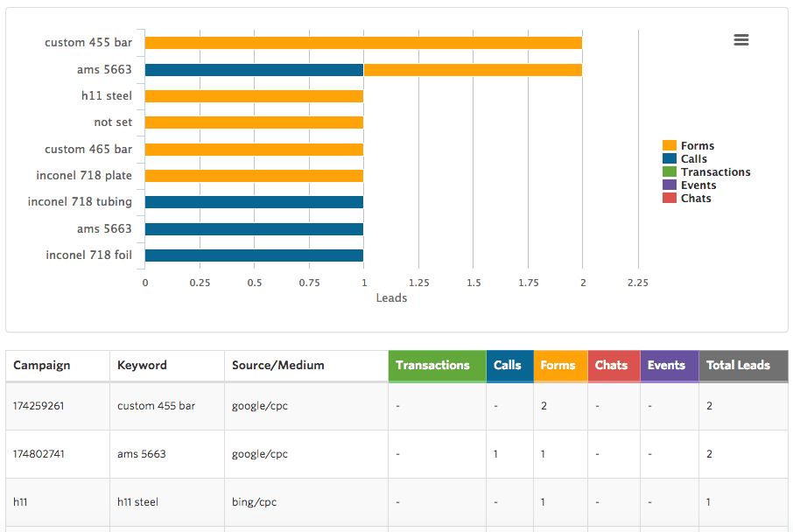
Task: Sort by the red Chats column header
Action: point(614,366)
